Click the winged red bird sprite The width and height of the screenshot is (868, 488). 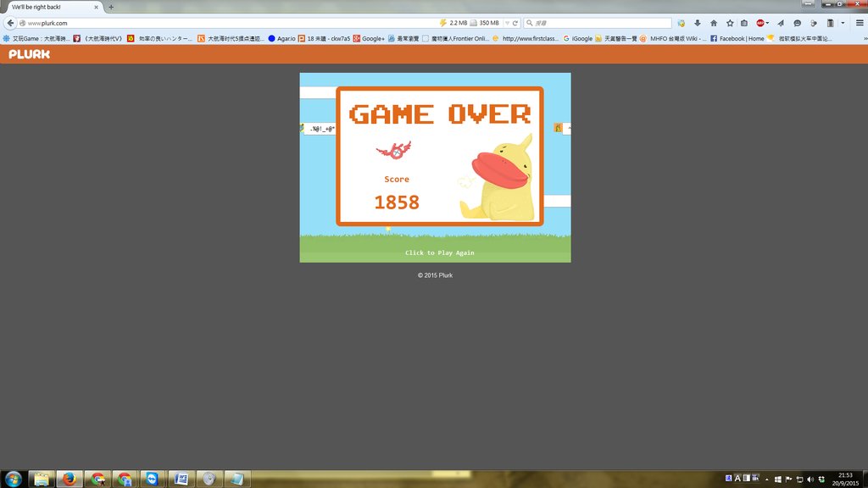(394, 149)
